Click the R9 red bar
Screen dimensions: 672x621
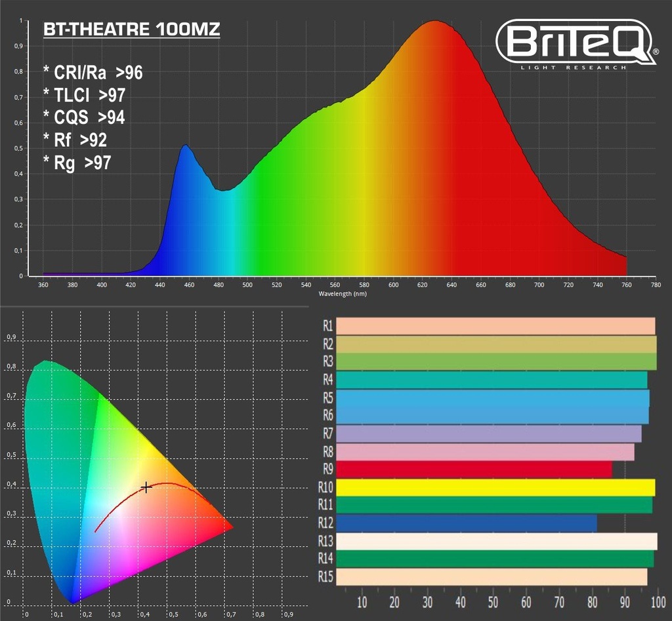[x=474, y=470]
